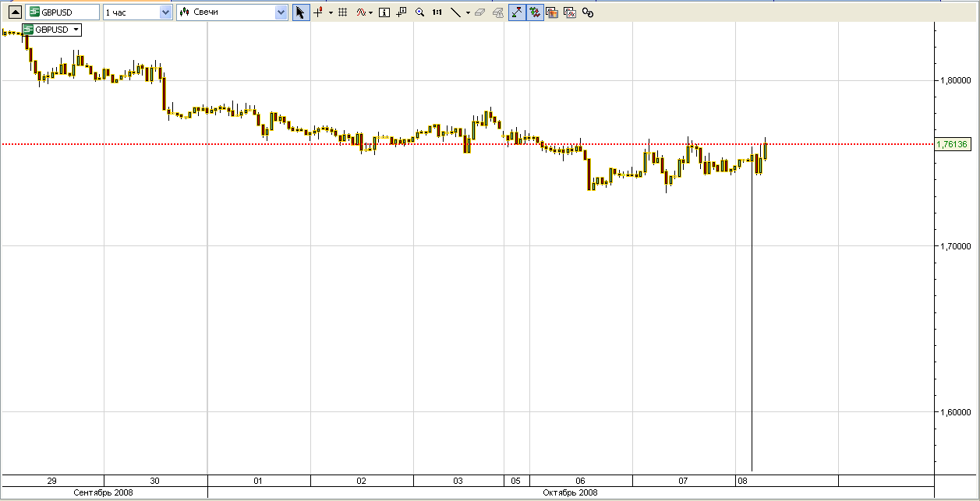Click date label 30 on time axis
The image size is (980, 501).
coord(154,481)
